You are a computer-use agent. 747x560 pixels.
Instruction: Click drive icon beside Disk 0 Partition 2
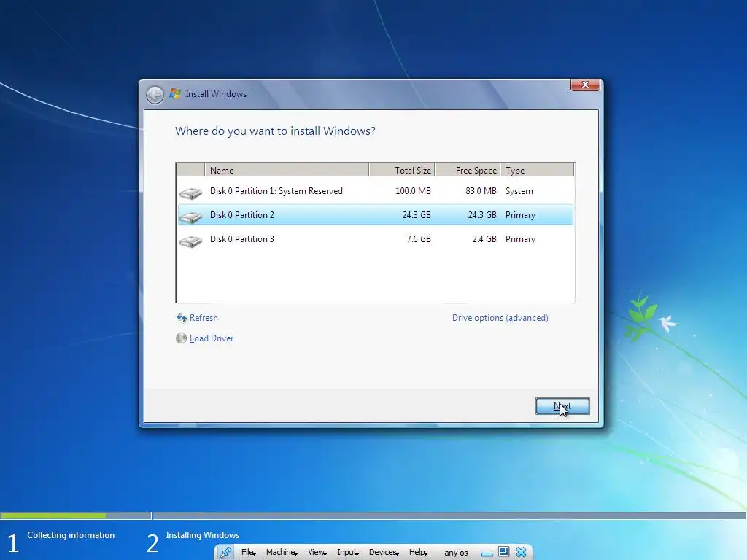[x=190, y=217]
